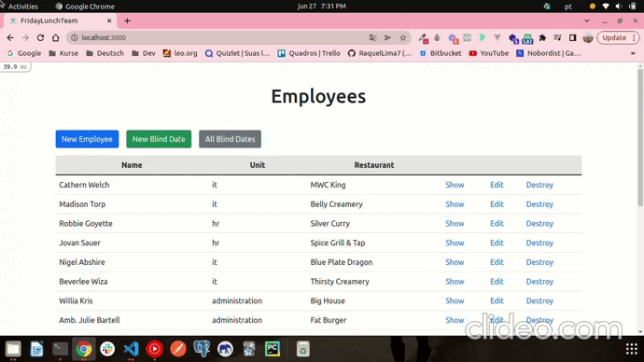Expand the tab search dropdown arrow
644x362 pixels.
[x=587, y=21]
